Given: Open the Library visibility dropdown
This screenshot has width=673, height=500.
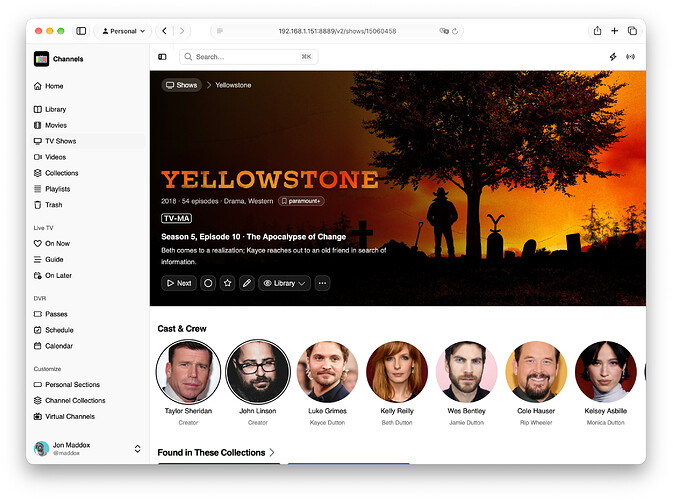Looking at the screenshot, I should pyautogui.click(x=284, y=283).
